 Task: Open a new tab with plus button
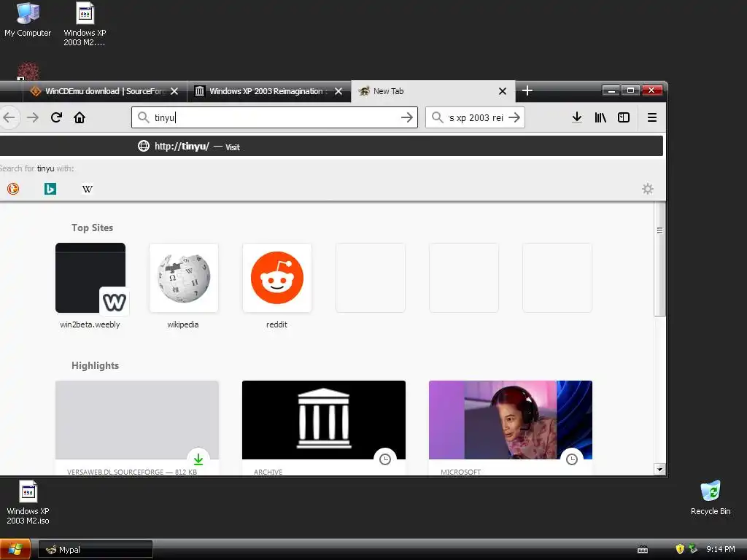[527, 90]
